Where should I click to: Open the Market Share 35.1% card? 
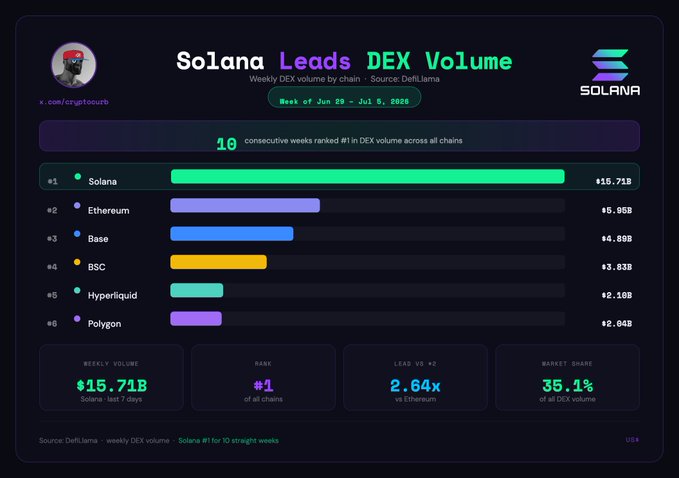click(x=567, y=378)
